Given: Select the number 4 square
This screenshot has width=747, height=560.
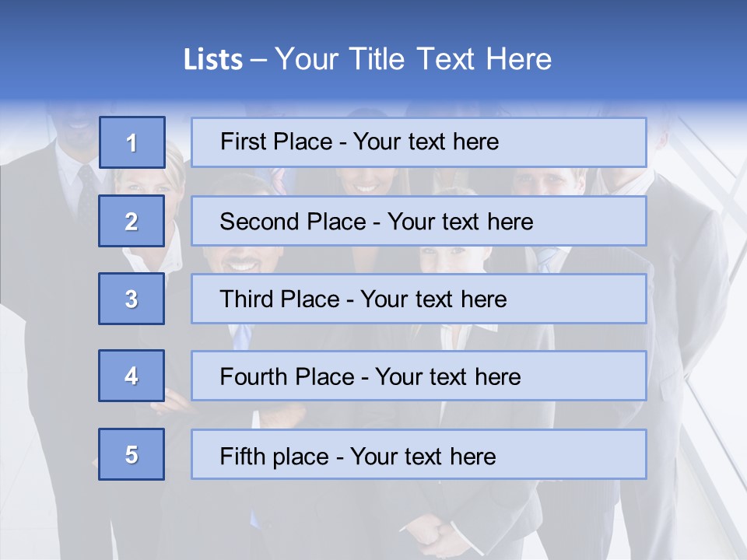Looking at the screenshot, I should (x=132, y=376).
